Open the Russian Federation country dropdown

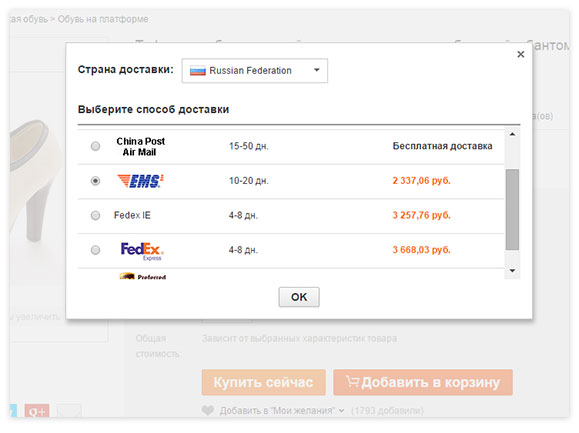click(254, 71)
